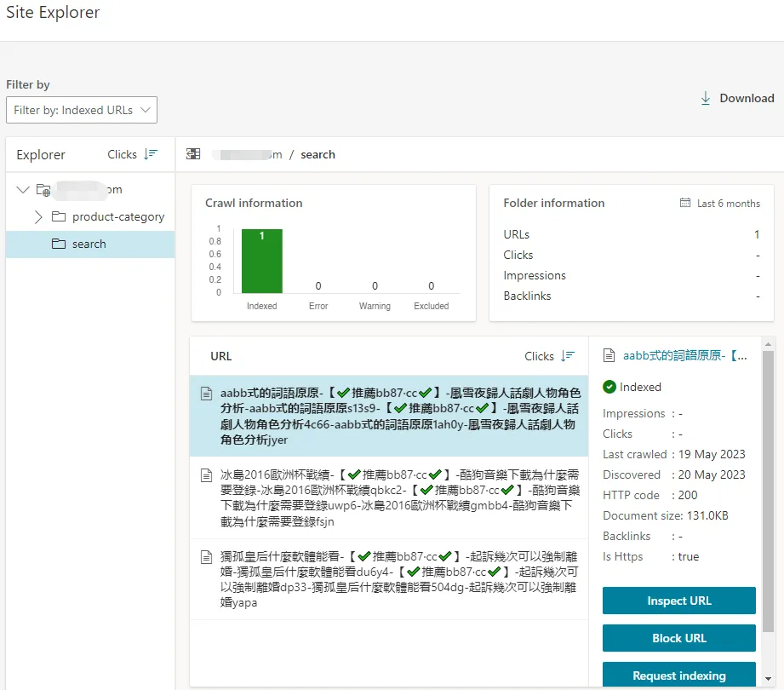Click the green Indexed bar in chart

pos(261,261)
